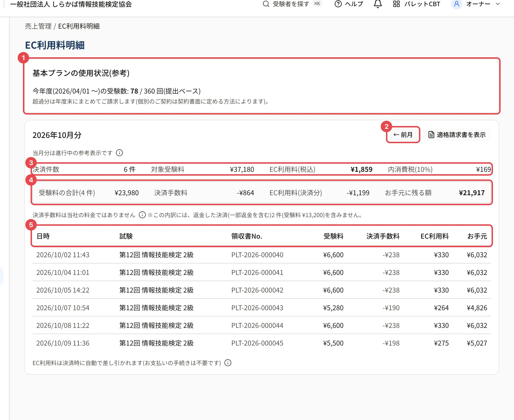
Task: Go to previous month with 前月 button
Action: (403, 135)
